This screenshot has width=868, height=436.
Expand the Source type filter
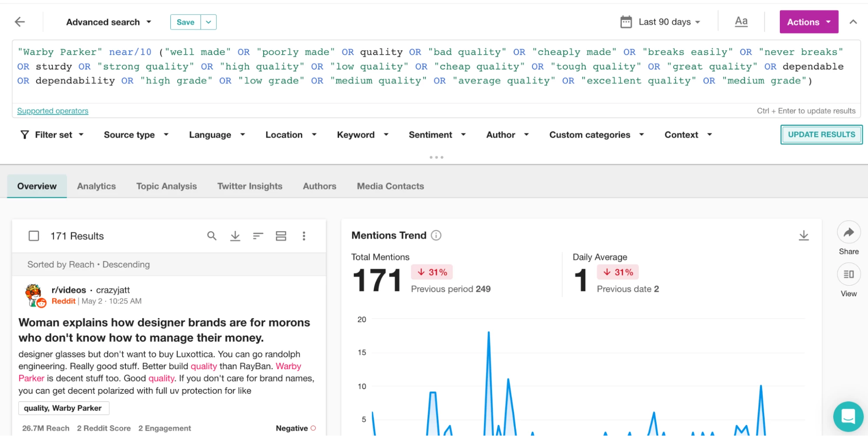click(x=136, y=135)
